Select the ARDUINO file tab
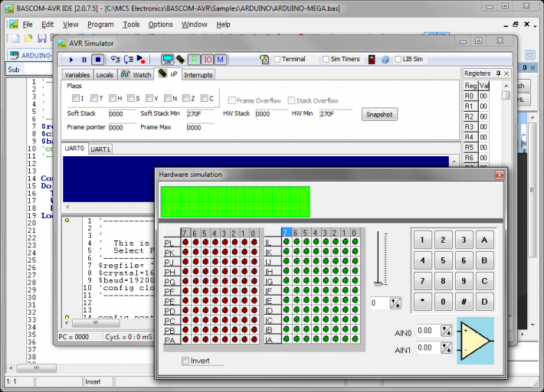544x392 pixels. pos(31,55)
